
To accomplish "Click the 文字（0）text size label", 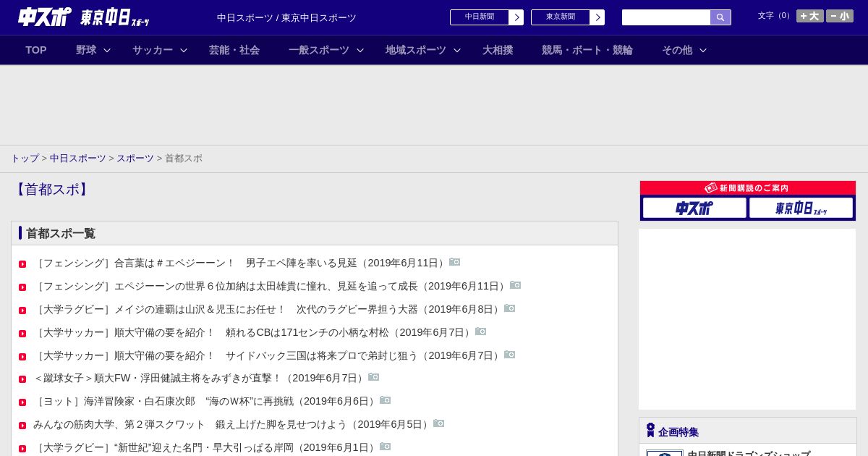I will click(x=775, y=15).
